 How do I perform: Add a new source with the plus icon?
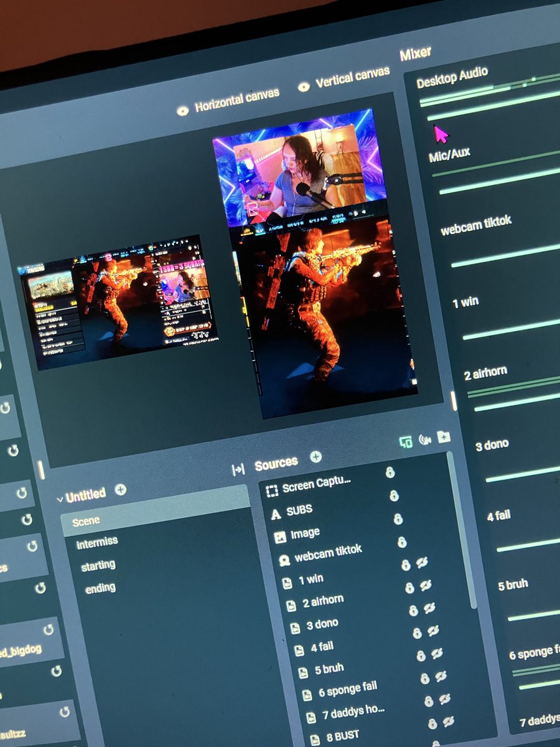coord(316,457)
